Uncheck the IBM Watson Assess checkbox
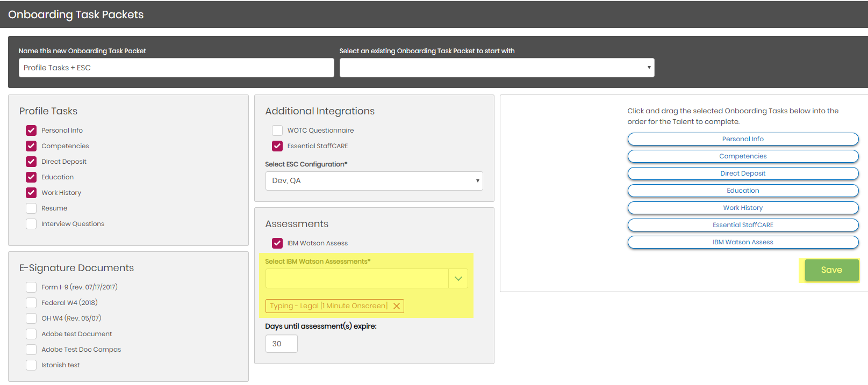The width and height of the screenshot is (868, 385). 277,243
